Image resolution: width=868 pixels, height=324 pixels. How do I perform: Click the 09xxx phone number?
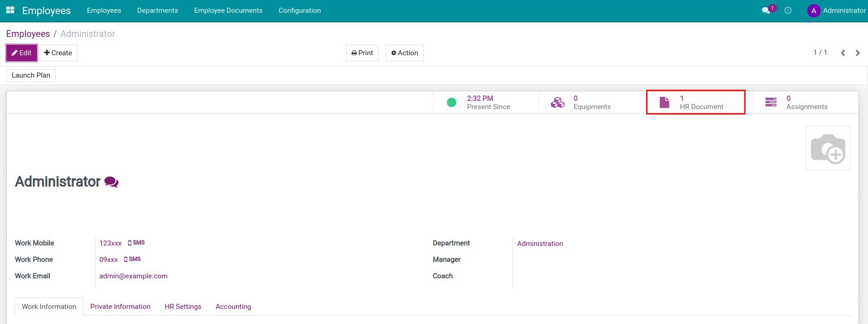pos(109,260)
